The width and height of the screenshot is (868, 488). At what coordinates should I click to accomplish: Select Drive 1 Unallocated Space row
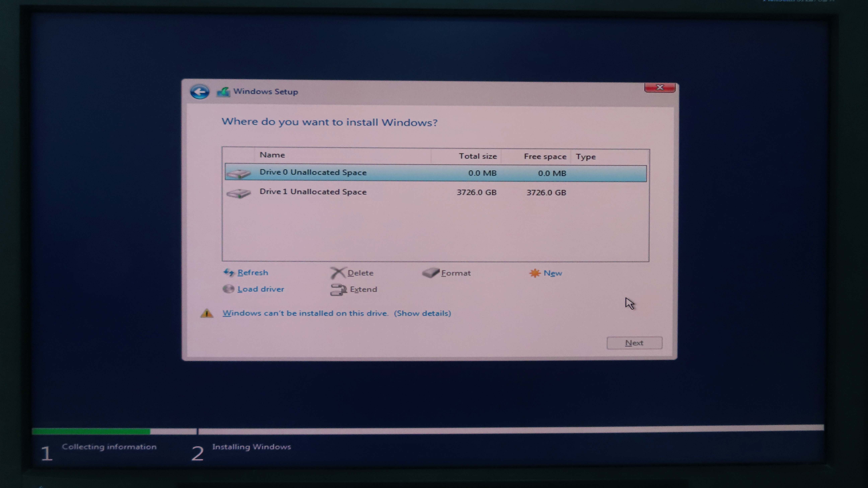point(436,192)
